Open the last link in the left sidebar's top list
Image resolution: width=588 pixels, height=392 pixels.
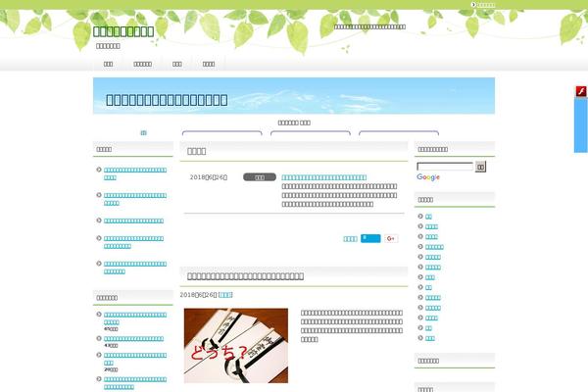pyautogui.click(x=135, y=268)
